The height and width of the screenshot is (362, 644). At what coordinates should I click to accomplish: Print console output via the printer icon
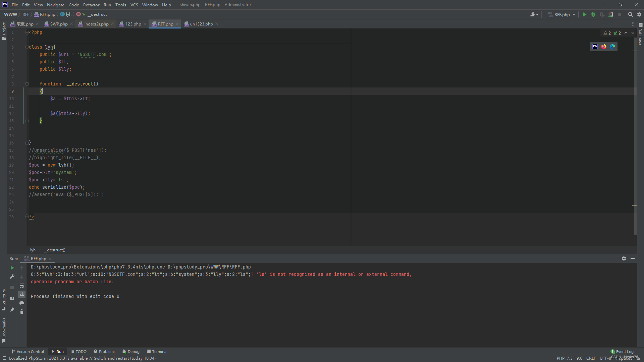22,303
